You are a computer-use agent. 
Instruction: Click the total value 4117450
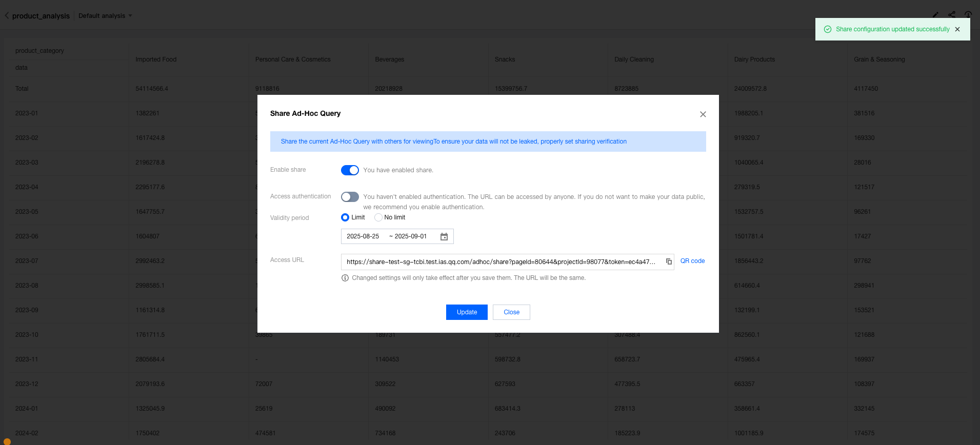pyautogui.click(x=866, y=89)
